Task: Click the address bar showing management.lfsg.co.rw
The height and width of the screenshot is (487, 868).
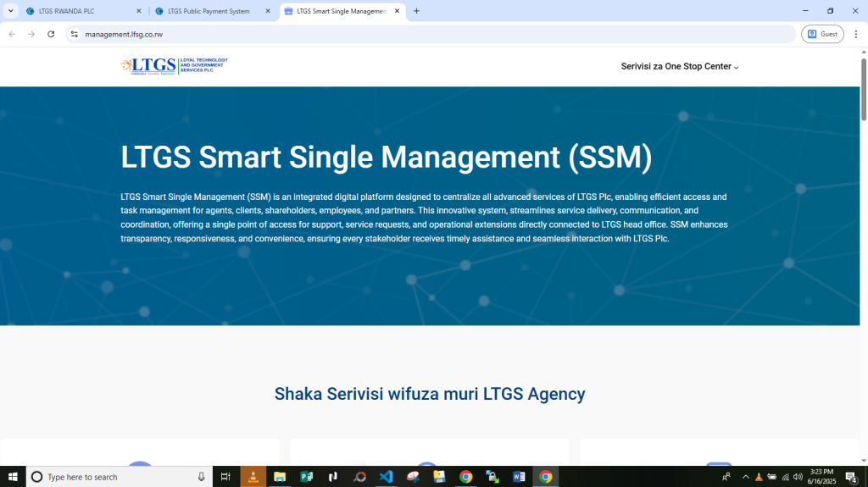Action: pyautogui.click(x=431, y=35)
